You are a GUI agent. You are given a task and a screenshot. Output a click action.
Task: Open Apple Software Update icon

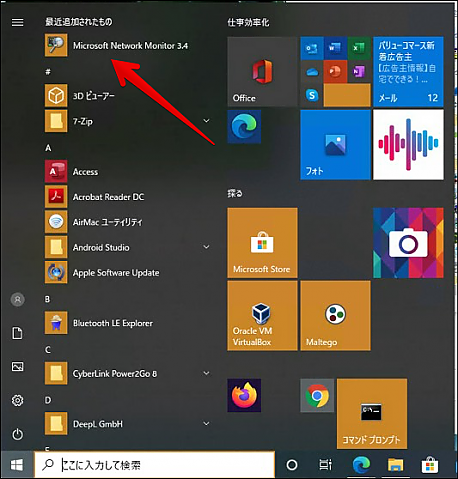(x=56, y=272)
